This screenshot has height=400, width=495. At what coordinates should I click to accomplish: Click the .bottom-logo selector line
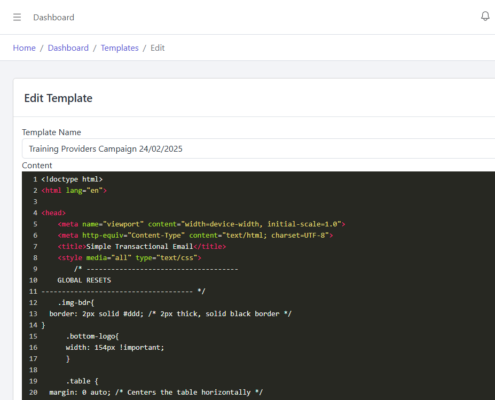[92, 336]
